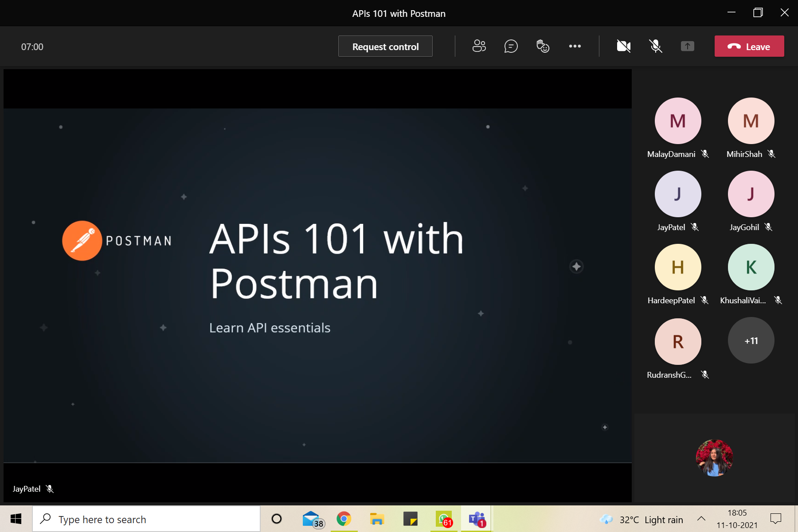
Task: Select JayPatel's avatar in participant grid
Action: (678, 194)
